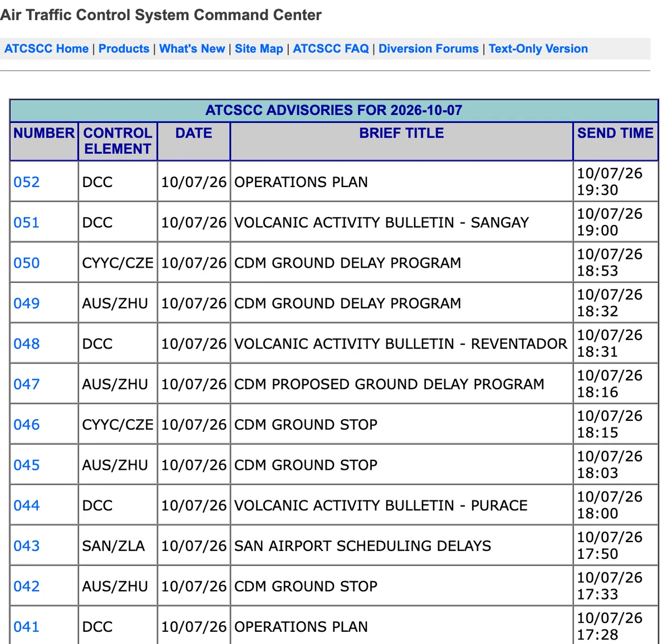Open advisory number 046
The width and height of the screenshot is (668, 644).
(27, 425)
